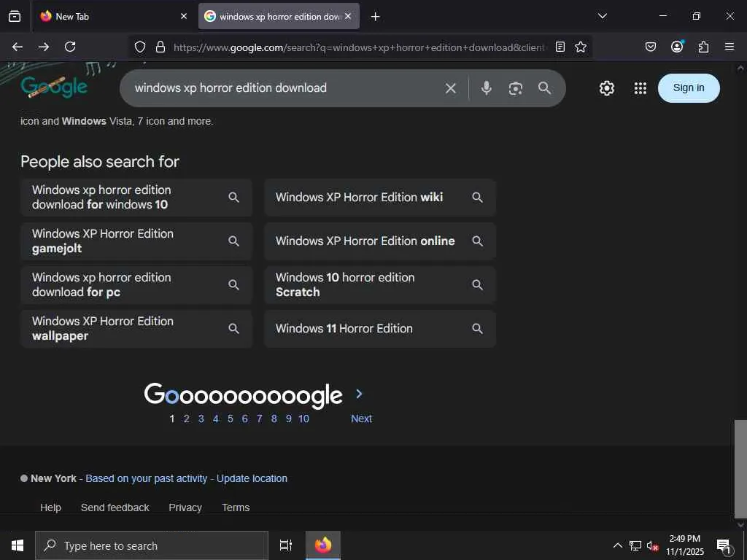
Task: Close the Google search tab
Action: 348,16
